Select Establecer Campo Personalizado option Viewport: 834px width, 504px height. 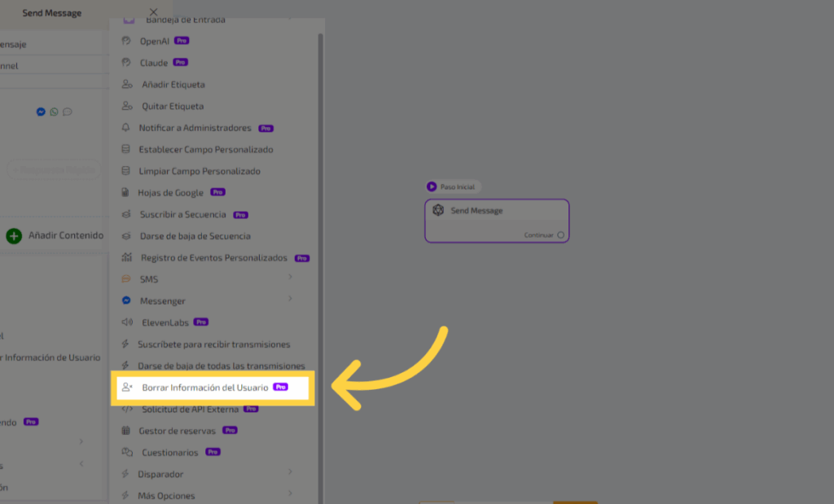click(205, 150)
